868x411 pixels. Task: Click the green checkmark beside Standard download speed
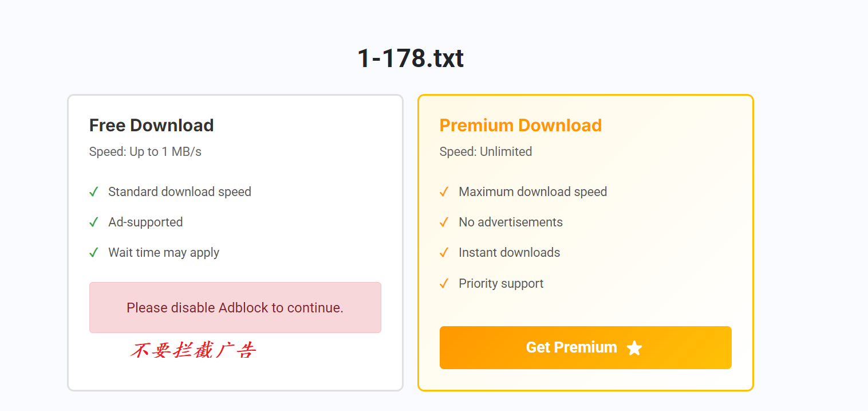pos(94,191)
